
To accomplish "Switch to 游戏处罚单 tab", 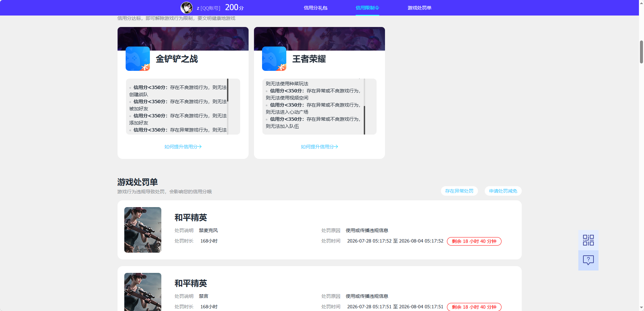I will 419,8.
